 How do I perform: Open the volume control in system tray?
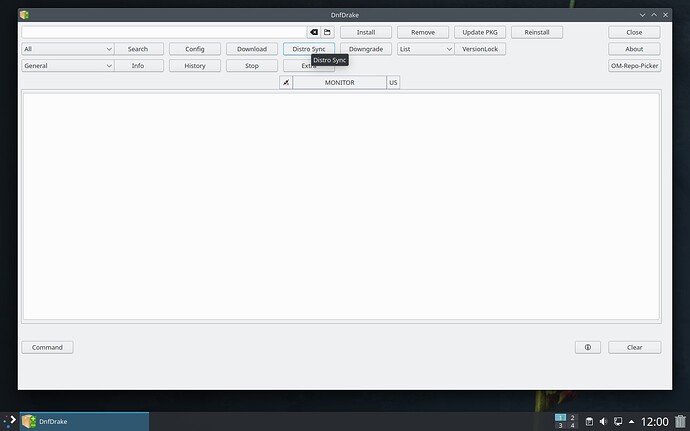(x=603, y=421)
